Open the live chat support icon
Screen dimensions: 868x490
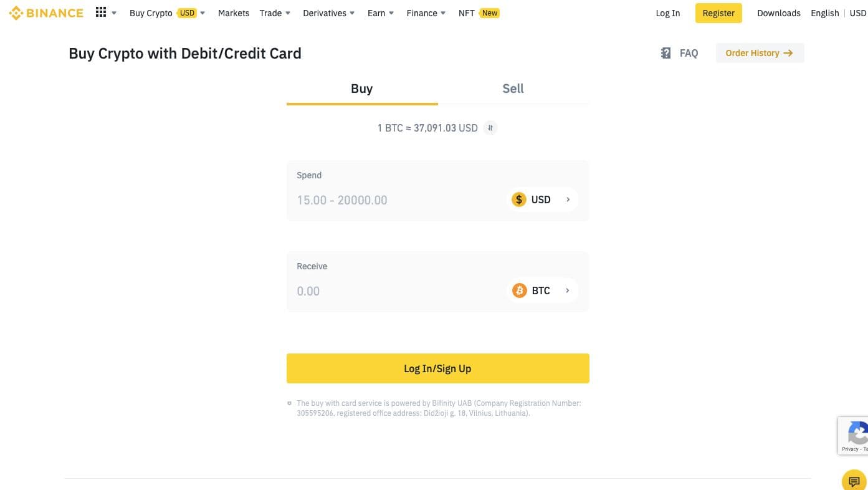click(854, 481)
